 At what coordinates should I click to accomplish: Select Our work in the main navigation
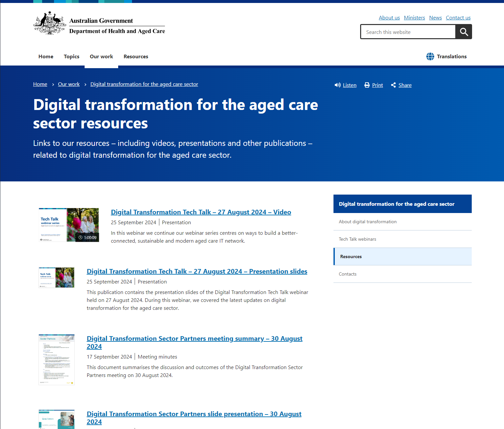click(101, 57)
